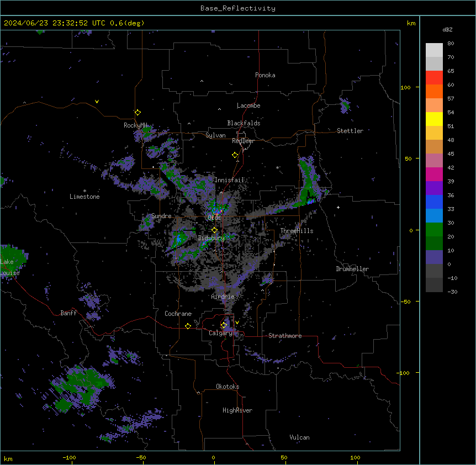Click the yellow diamond marker south of RedDeer

[x=235, y=155]
